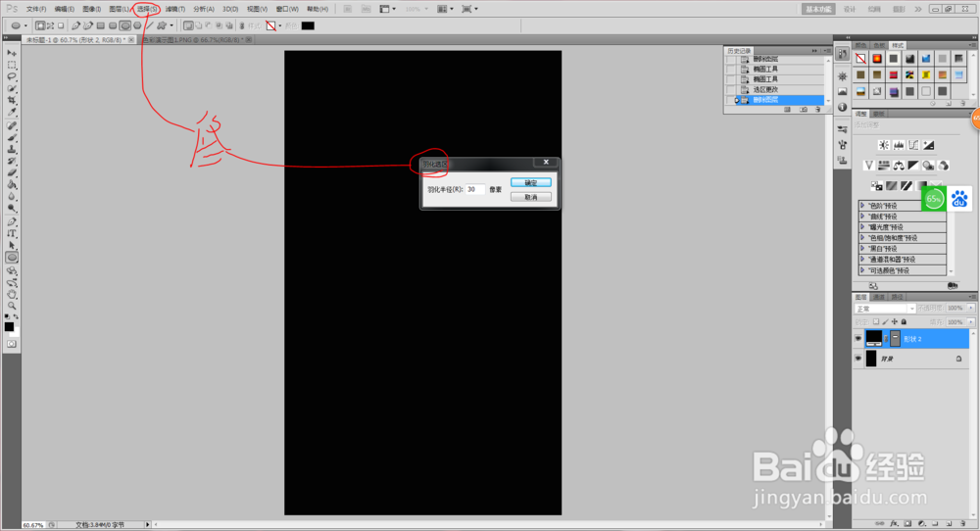Select the Pen tool
The width and height of the screenshot is (980, 531).
(x=12, y=222)
